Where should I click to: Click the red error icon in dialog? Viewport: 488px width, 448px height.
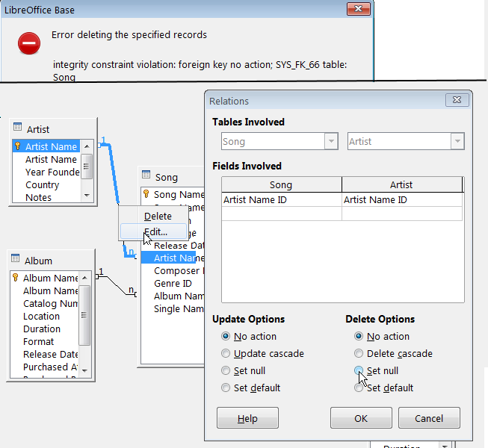(29, 44)
